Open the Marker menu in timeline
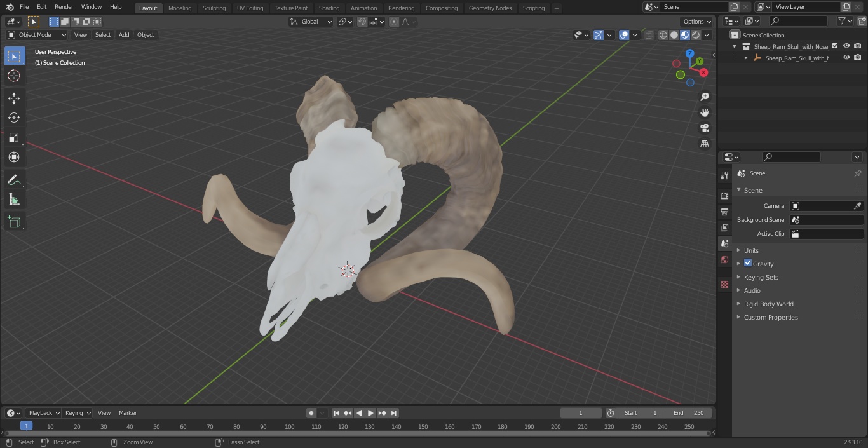This screenshot has height=448, width=868. (128, 413)
